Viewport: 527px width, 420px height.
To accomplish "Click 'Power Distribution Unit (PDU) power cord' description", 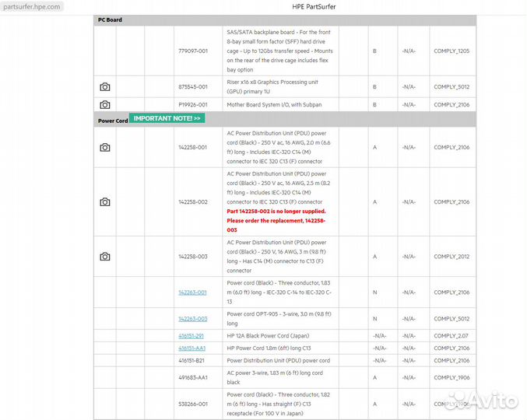I will pos(278,361).
